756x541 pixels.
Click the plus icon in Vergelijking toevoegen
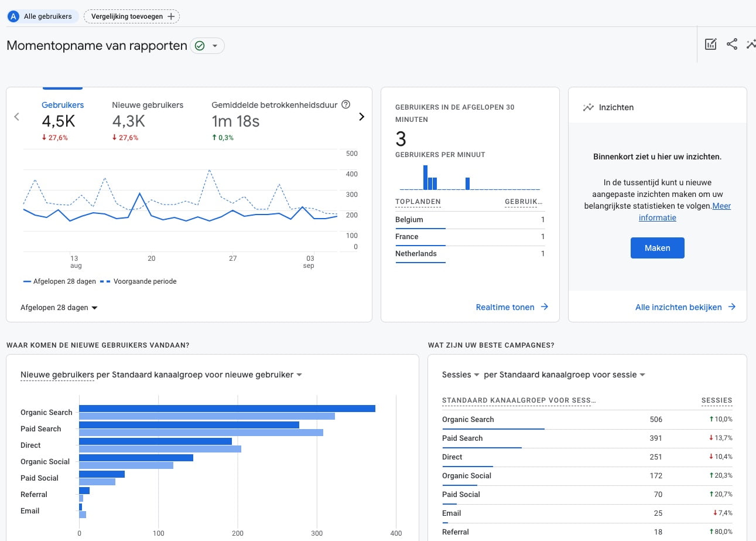point(171,16)
